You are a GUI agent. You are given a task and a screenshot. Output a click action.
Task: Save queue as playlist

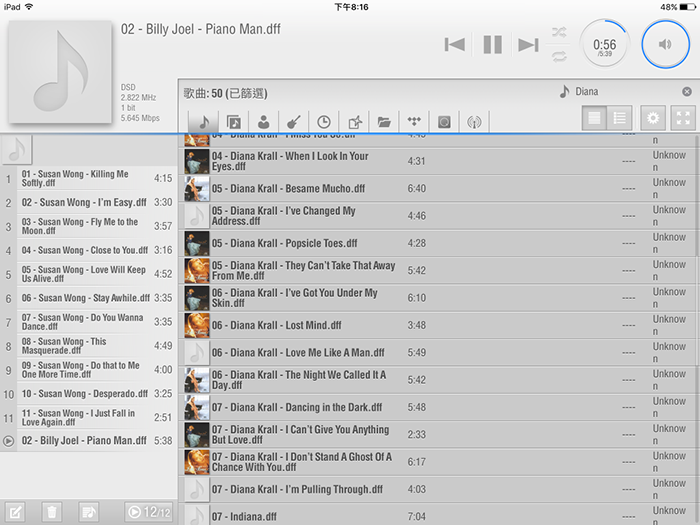(88, 512)
